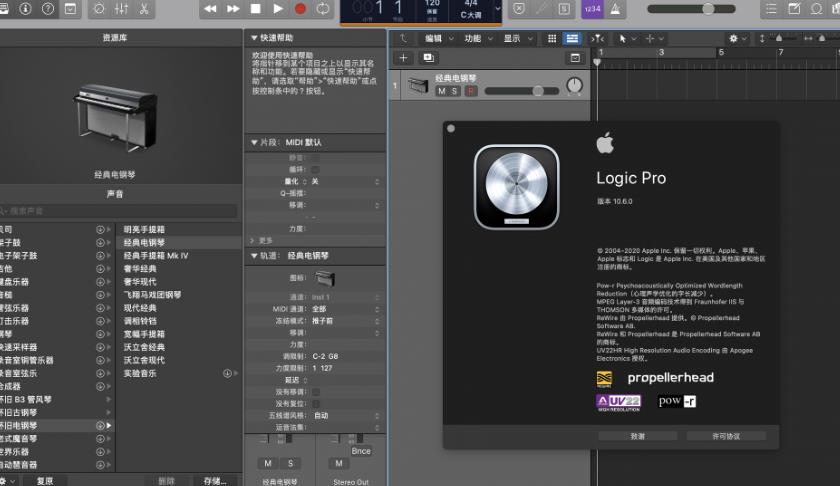Toggle the Catch playhead icon

click(597, 39)
